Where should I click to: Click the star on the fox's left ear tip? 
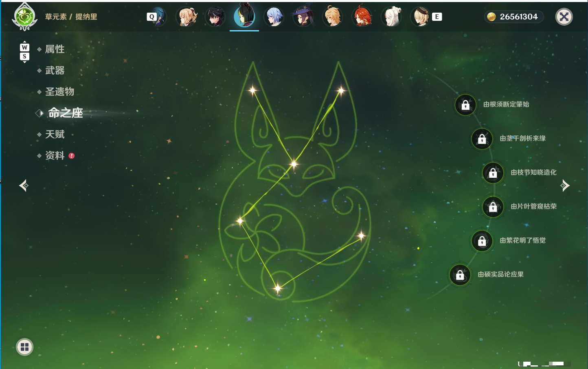(253, 90)
